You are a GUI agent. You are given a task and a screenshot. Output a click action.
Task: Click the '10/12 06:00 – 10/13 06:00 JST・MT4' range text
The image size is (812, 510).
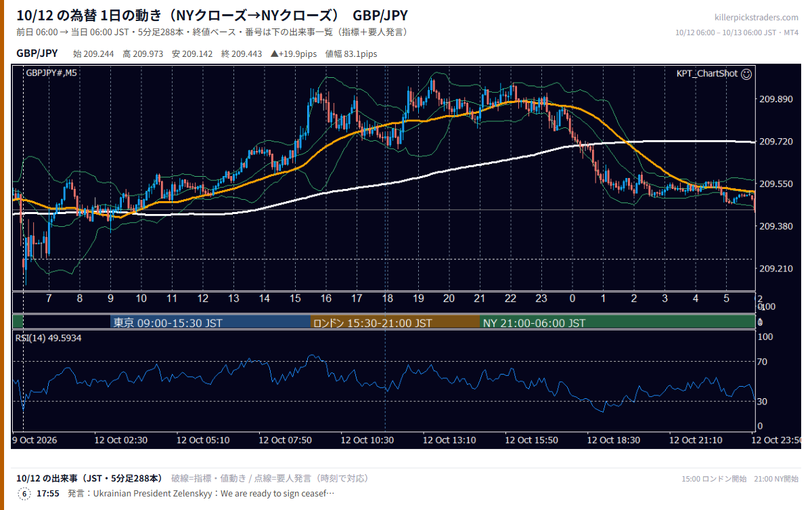pos(737,33)
